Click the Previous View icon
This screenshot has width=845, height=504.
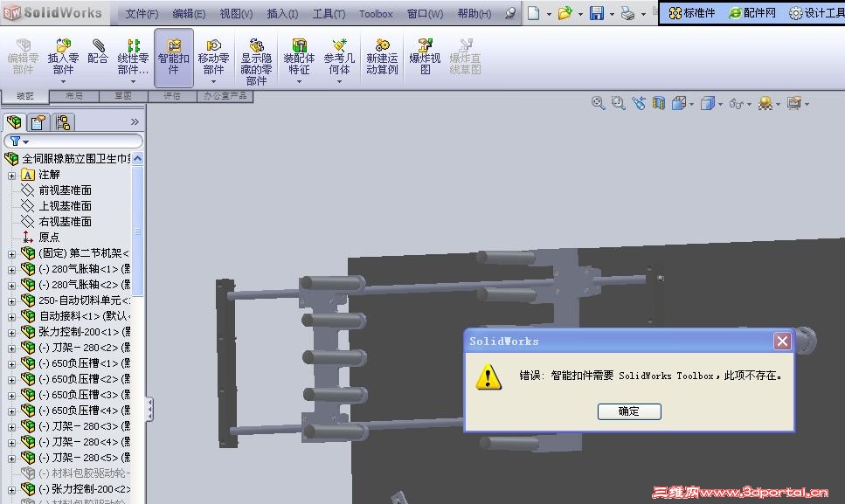click(639, 103)
